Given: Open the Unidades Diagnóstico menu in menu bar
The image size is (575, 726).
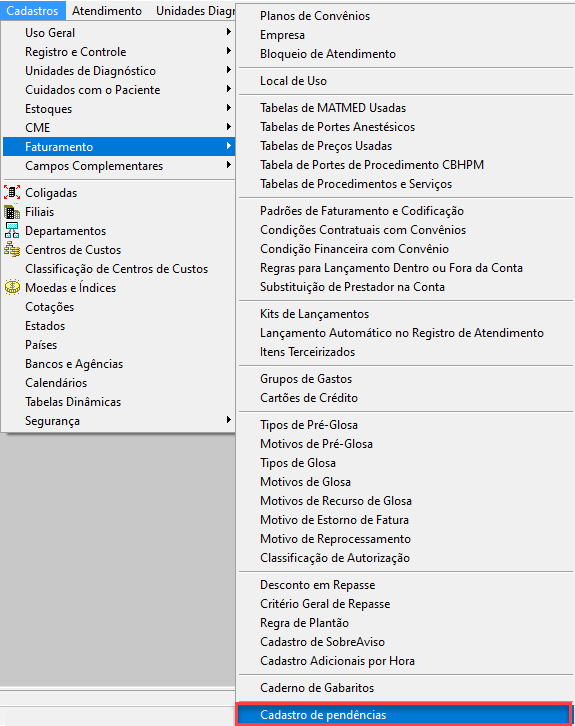Looking at the screenshot, I should [195, 10].
